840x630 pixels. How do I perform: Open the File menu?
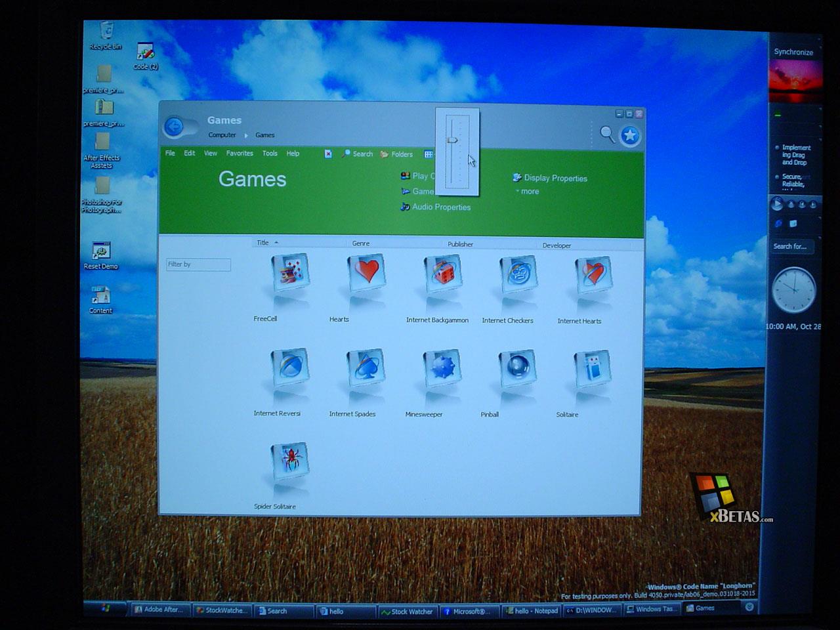tap(170, 153)
